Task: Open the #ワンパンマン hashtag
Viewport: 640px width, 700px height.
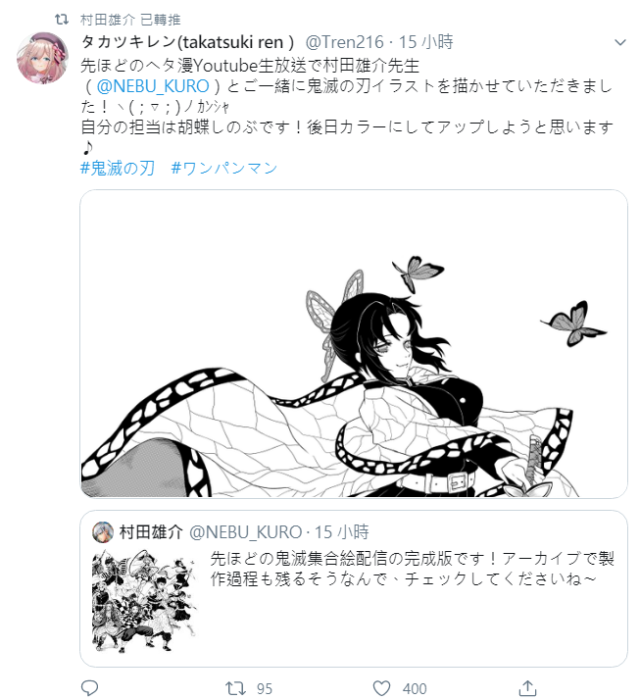Action: click(224, 168)
